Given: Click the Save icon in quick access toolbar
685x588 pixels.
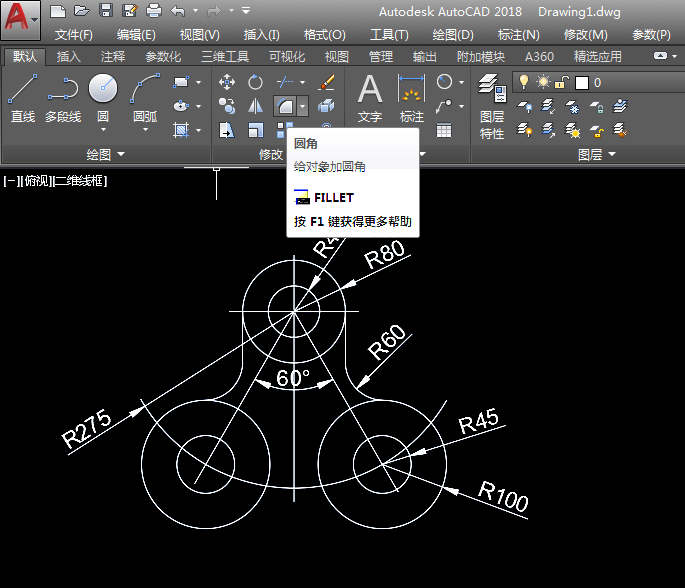Looking at the screenshot, I should (x=106, y=11).
